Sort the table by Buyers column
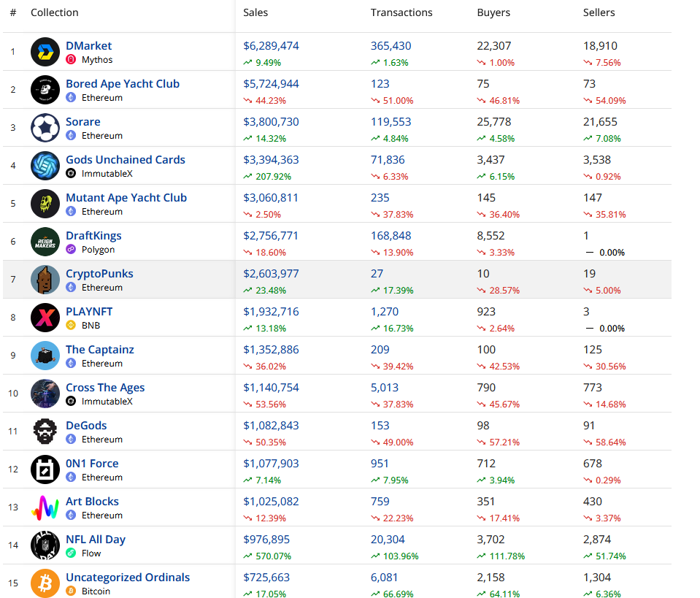700x598 pixels. pyautogui.click(x=493, y=12)
